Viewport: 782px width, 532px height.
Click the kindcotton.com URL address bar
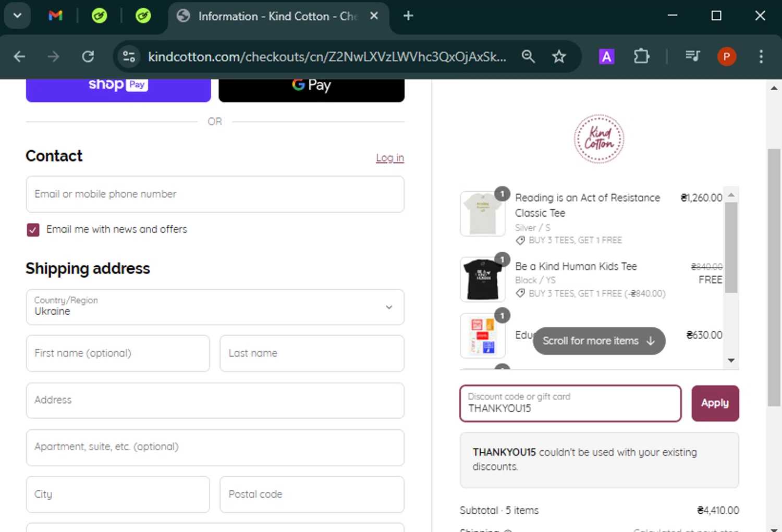point(327,56)
